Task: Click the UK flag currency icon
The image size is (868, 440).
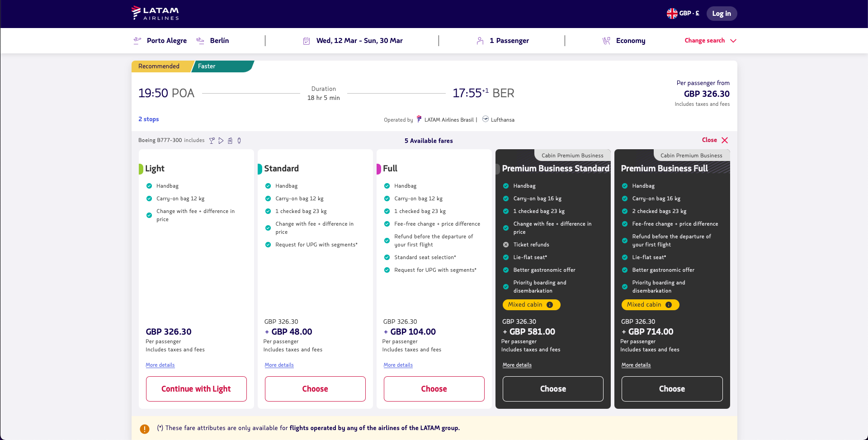Action: click(672, 14)
